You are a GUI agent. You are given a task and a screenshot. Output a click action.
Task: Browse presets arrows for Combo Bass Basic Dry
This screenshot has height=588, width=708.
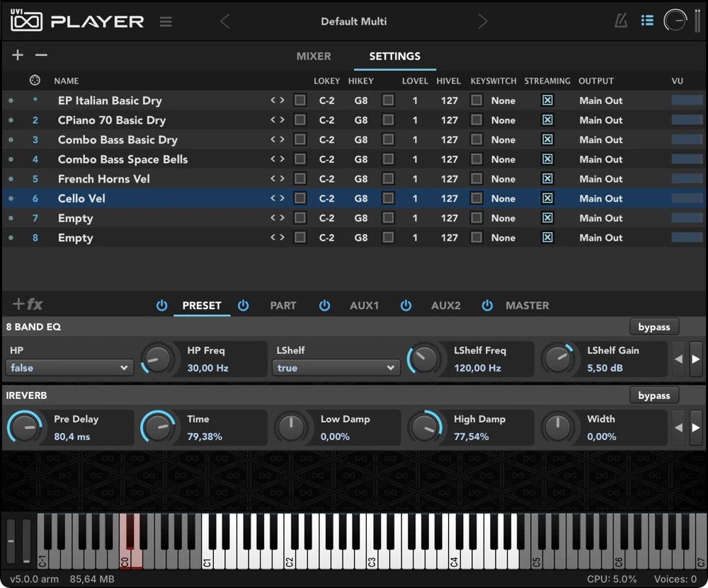click(x=278, y=139)
